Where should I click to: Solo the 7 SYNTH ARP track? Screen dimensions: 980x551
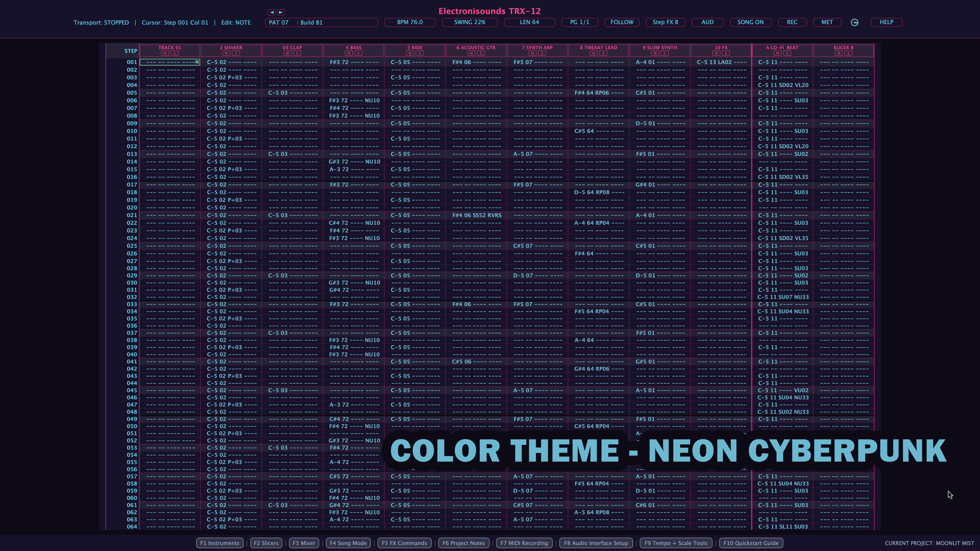pos(542,53)
